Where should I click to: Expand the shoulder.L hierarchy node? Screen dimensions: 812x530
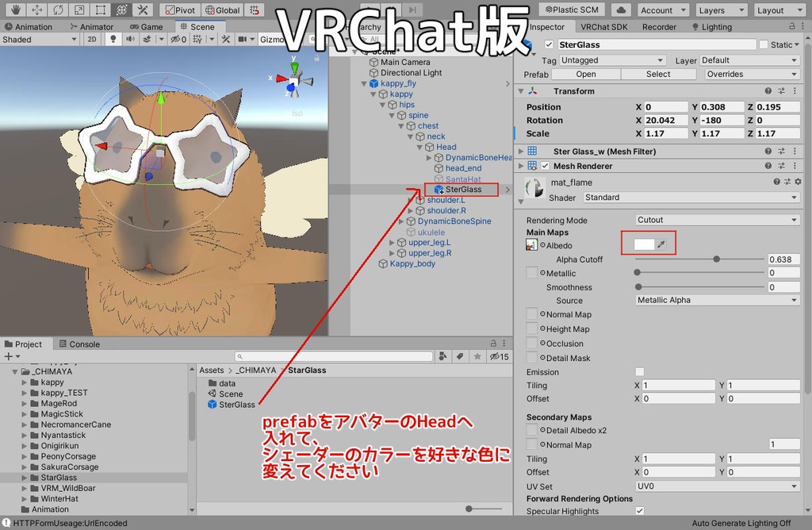(x=411, y=200)
